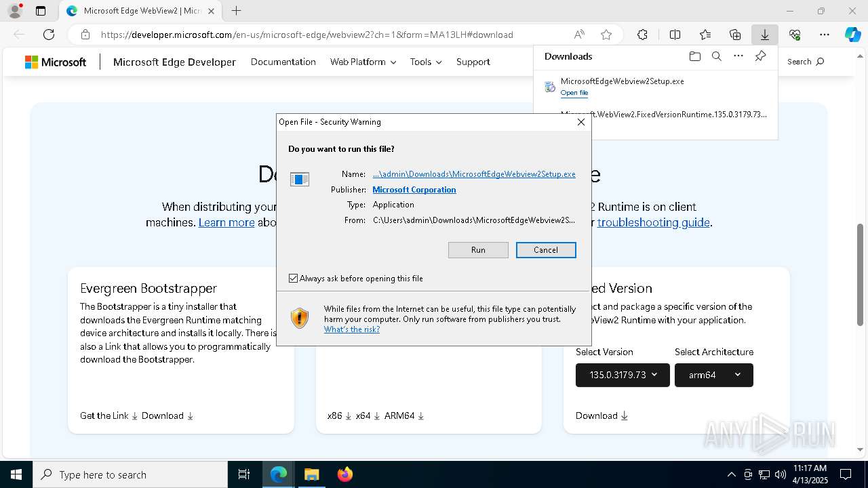This screenshot has width=868, height=488.
Task: Open the troubleshooting guide link
Action: 653,222
